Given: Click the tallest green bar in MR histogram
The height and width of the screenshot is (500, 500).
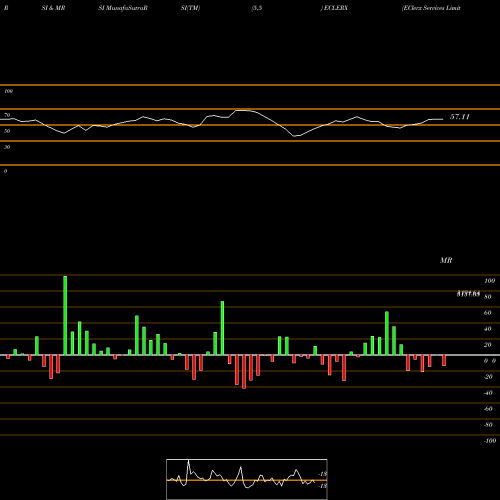Looking at the screenshot, I should click(65, 315).
